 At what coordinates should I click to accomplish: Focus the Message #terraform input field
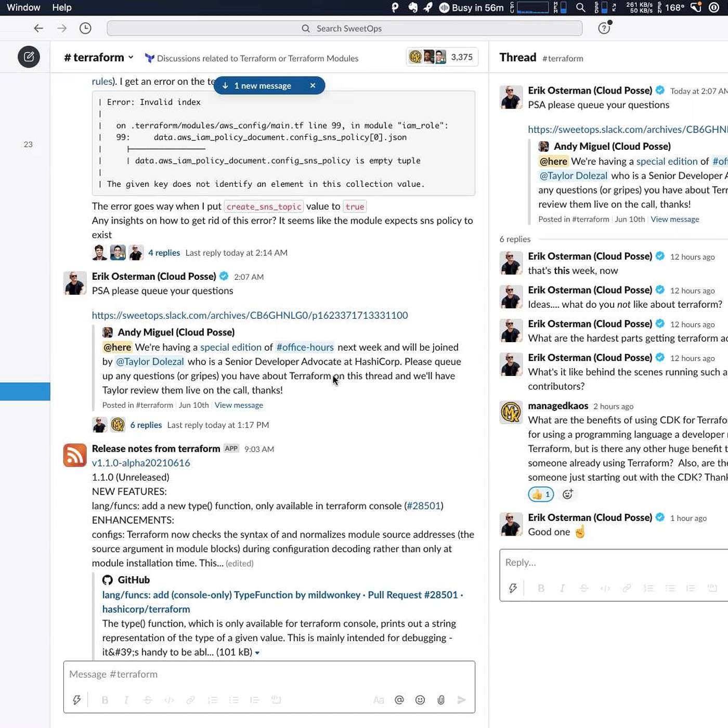click(x=269, y=674)
